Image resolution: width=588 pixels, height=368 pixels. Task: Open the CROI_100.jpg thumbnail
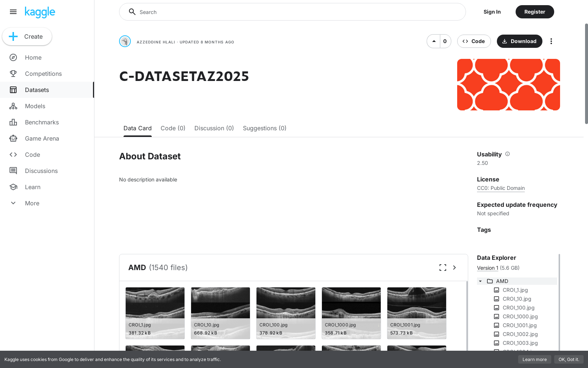[286, 313]
